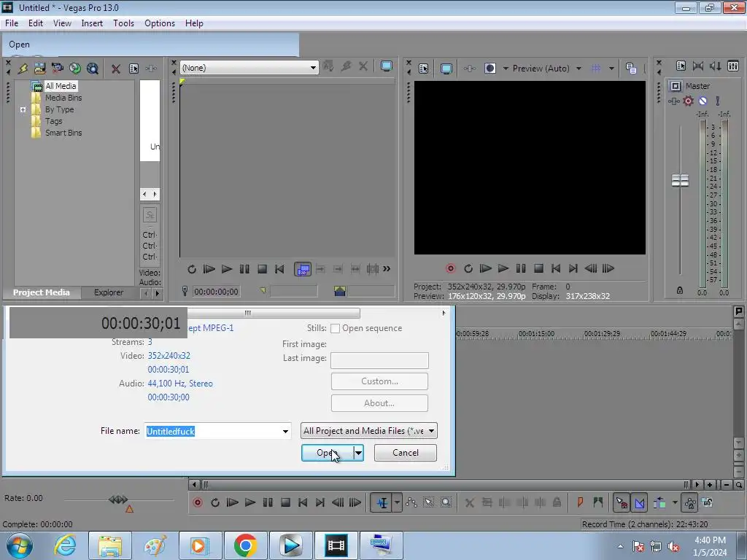The image size is (747, 560).
Task: Click the Open button's dropdown arrow
Action: tap(358, 453)
